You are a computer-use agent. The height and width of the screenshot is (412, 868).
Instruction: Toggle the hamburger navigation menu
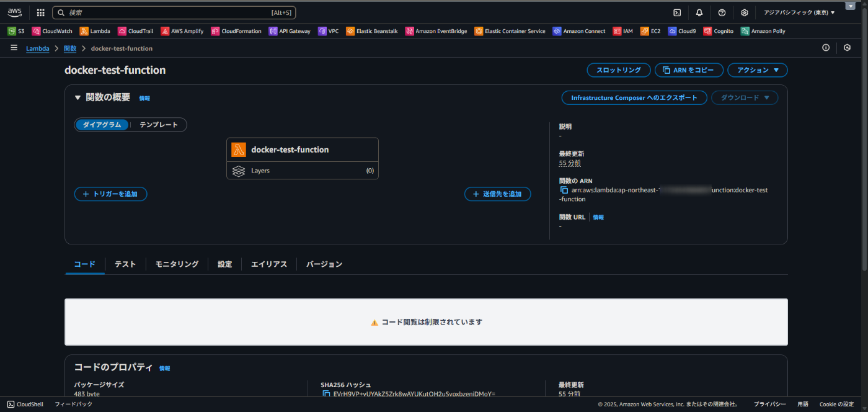(14, 48)
